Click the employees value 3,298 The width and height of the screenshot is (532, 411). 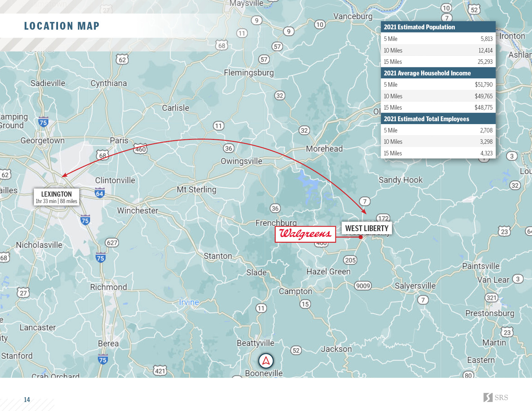486,142
